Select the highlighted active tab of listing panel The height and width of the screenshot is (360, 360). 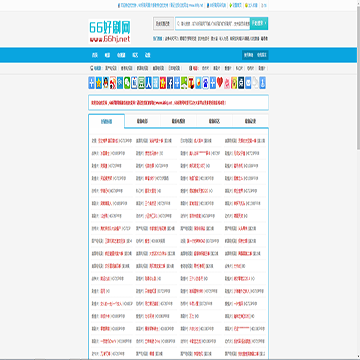tap(107, 121)
